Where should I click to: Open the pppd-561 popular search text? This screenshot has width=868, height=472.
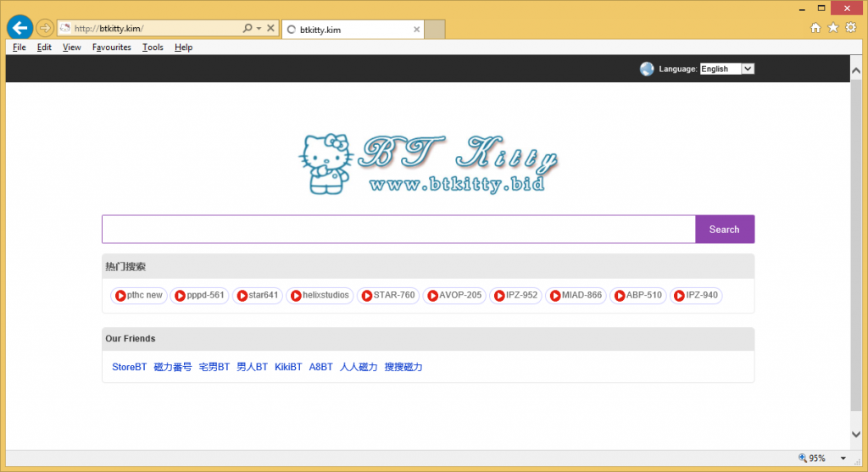[205, 295]
